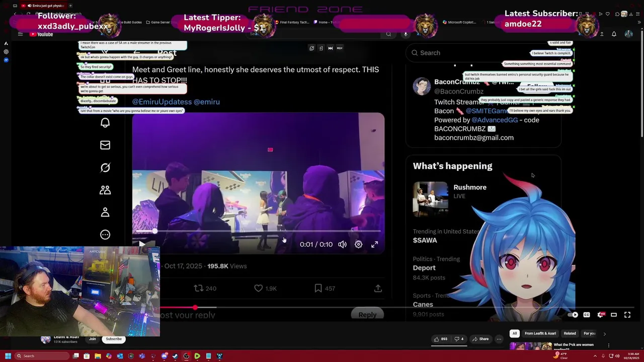The image size is (644, 362).
Task: Click the Windows taskbar Search box
Action: pos(42,356)
